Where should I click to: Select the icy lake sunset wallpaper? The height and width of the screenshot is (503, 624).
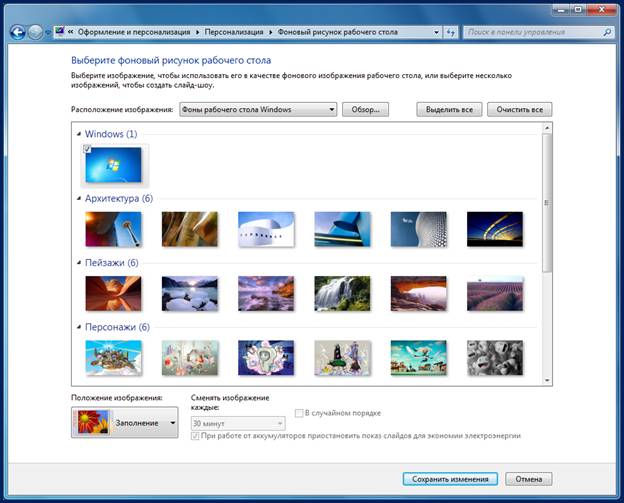[190, 294]
